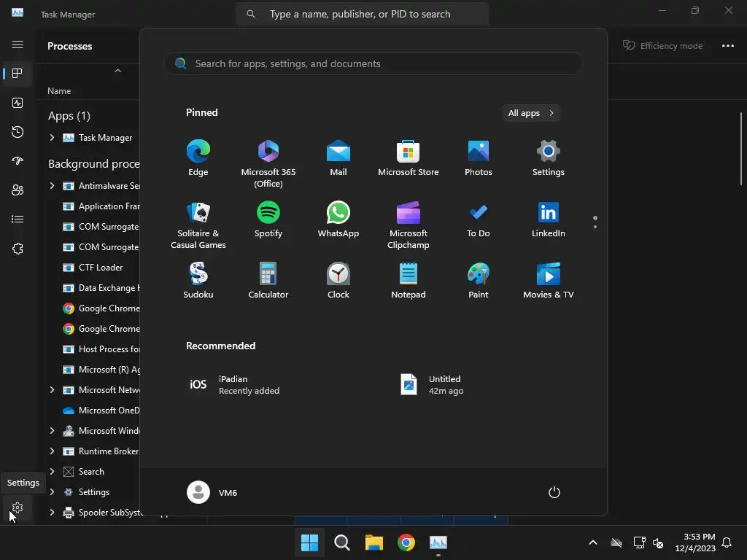Open Task Manager more options ellipsis
This screenshot has height=560, width=747.
[727, 45]
